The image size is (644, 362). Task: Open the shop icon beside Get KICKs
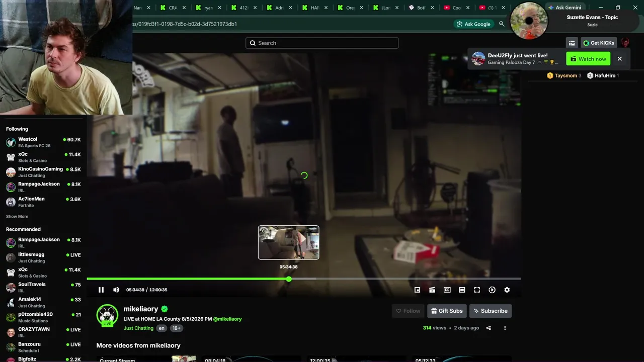(x=572, y=43)
